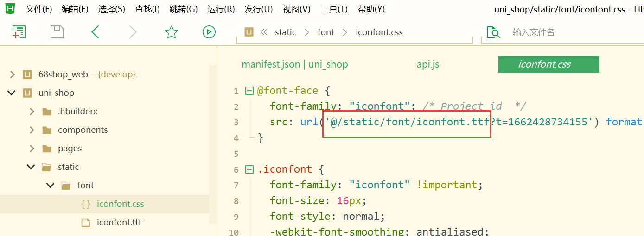
Task: Expand the 68shop_web project
Action: [x=12, y=74]
